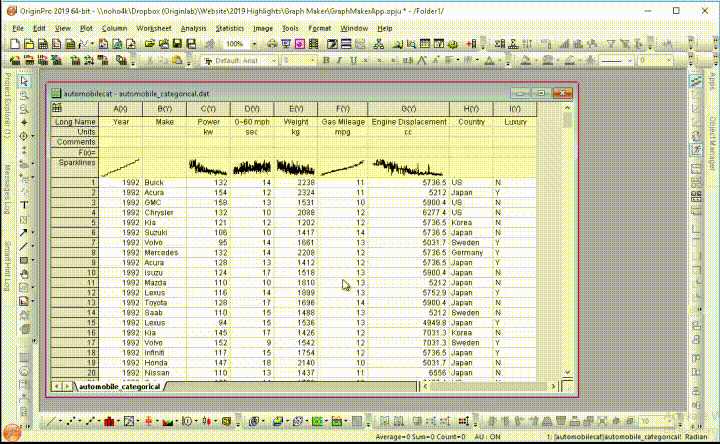Open the line width dropdown at right
The height and width of the screenshot is (444, 720).
[669, 60]
